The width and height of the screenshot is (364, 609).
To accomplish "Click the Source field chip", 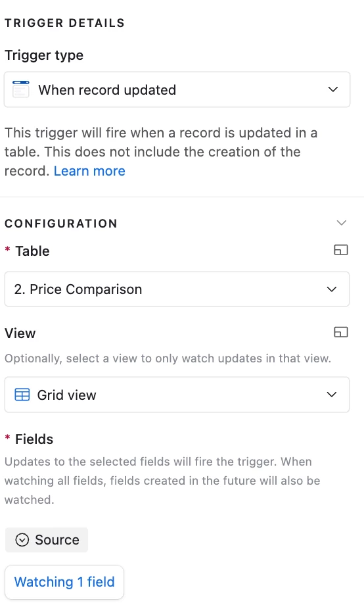I will coord(47,540).
